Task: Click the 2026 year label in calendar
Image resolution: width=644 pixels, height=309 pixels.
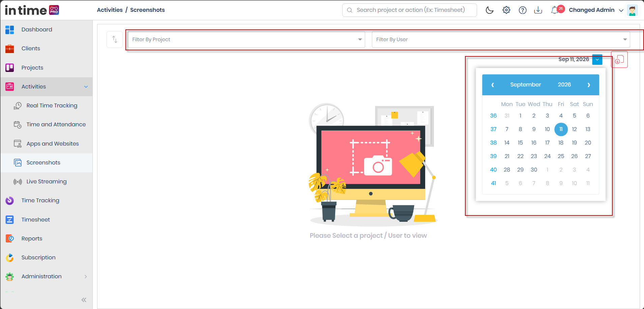Action: coord(564,84)
